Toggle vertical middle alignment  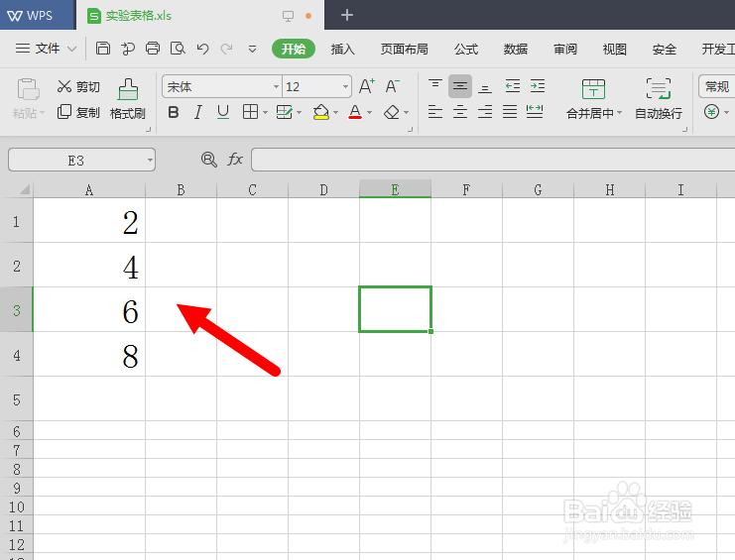pos(460,86)
